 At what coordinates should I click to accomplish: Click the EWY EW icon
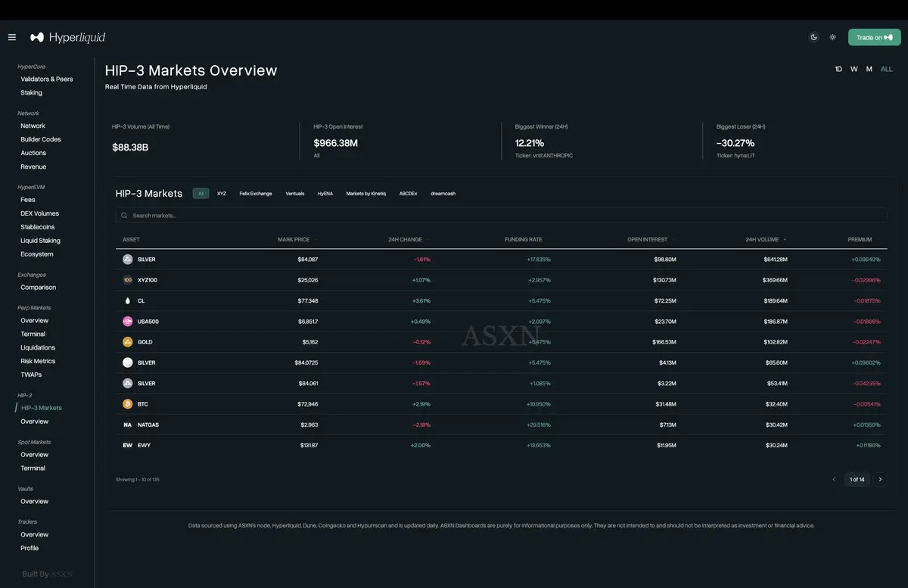pos(127,445)
